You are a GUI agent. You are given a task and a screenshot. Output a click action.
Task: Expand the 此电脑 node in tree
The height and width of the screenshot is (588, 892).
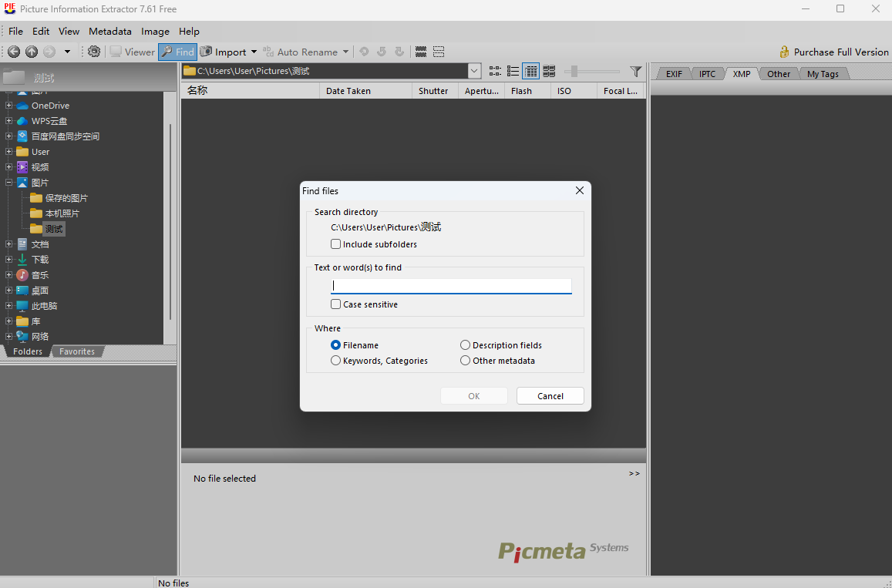coord(8,306)
